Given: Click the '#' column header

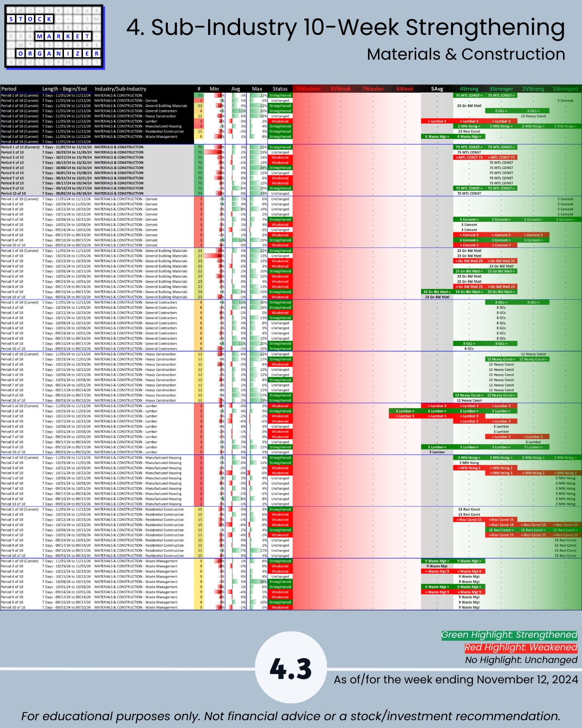Looking at the screenshot, I should [x=199, y=89].
